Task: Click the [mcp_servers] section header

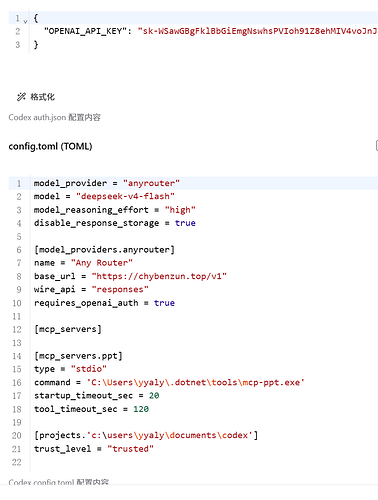Action: 68,329
